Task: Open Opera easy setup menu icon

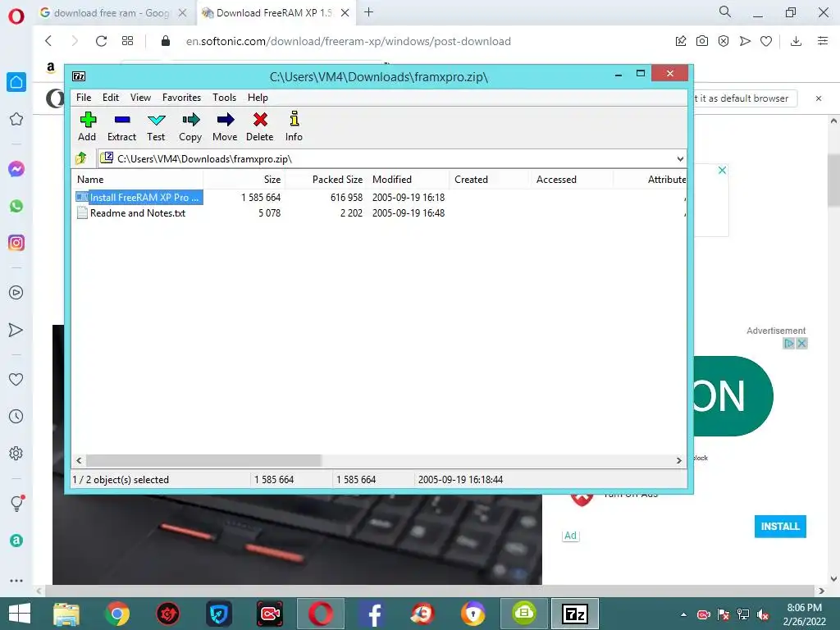Action: (x=823, y=41)
